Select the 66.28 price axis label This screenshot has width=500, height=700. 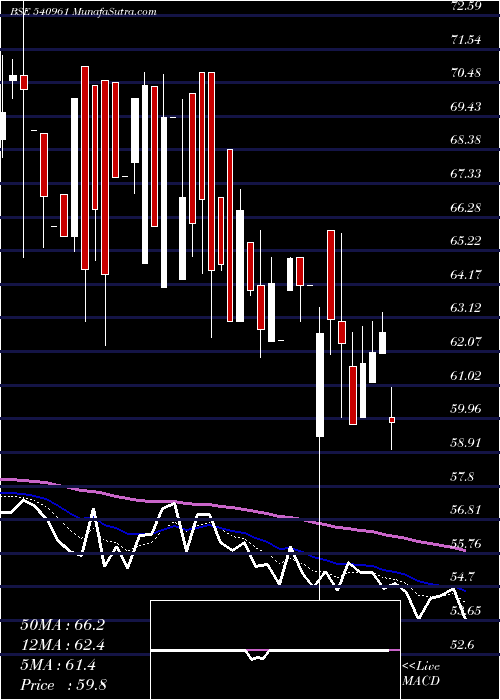pos(466,208)
